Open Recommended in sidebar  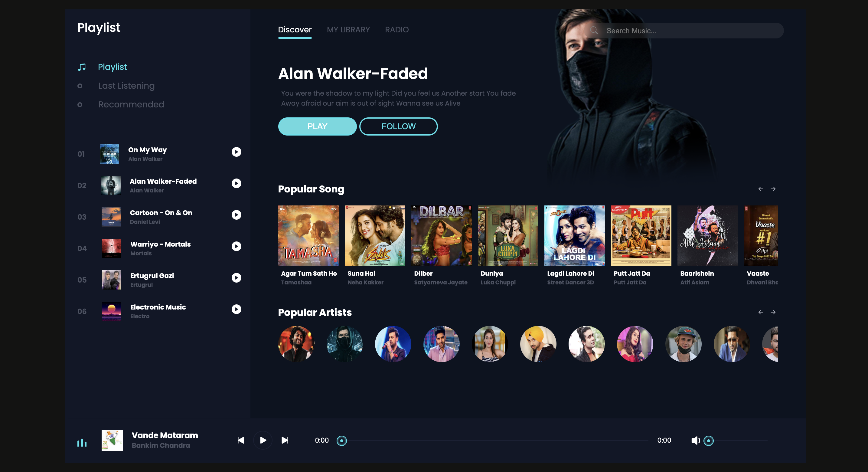point(132,104)
